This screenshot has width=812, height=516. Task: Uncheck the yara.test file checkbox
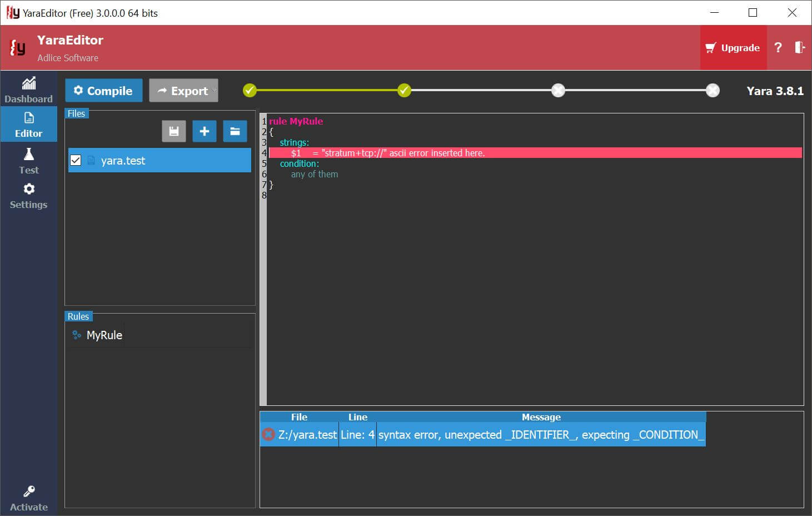pos(76,161)
